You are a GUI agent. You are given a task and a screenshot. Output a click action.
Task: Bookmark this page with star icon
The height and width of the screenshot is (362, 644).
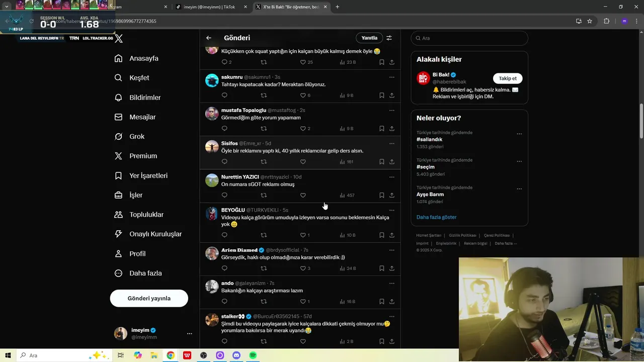click(x=590, y=21)
